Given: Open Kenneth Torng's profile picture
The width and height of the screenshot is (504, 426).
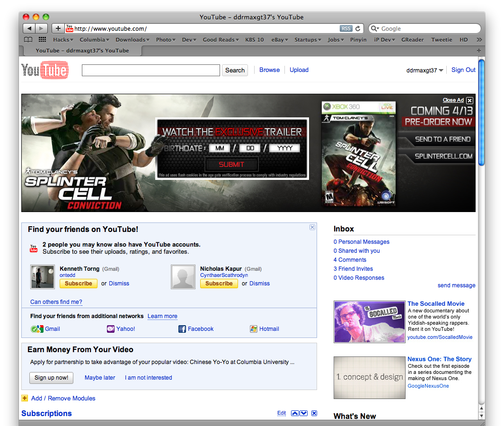Looking at the screenshot, I should click(x=43, y=277).
